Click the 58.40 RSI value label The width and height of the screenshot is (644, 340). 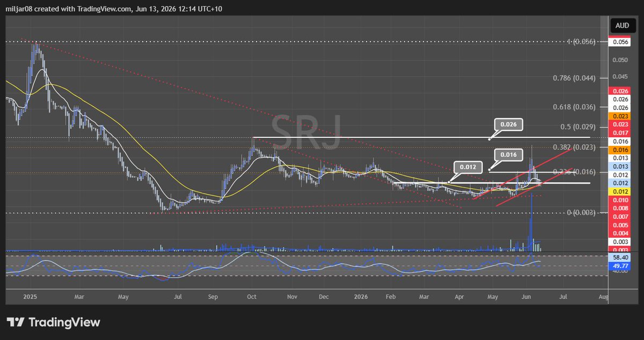620,257
